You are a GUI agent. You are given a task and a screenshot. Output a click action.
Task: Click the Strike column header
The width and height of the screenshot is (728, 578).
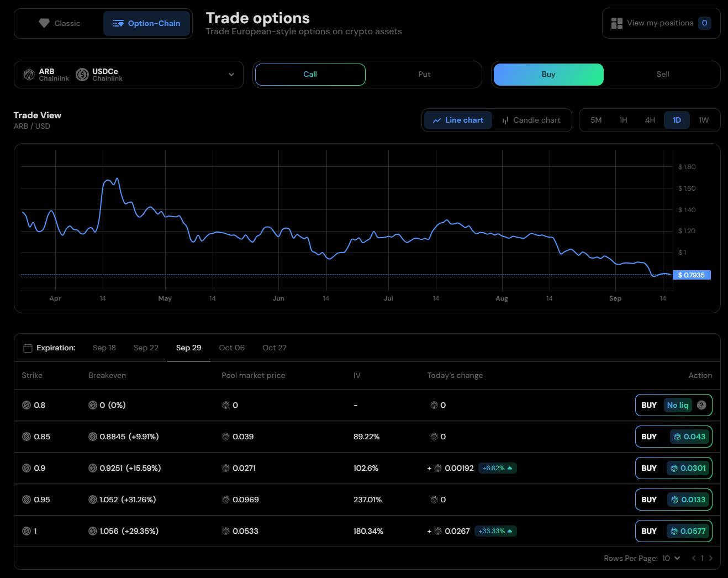click(x=32, y=375)
